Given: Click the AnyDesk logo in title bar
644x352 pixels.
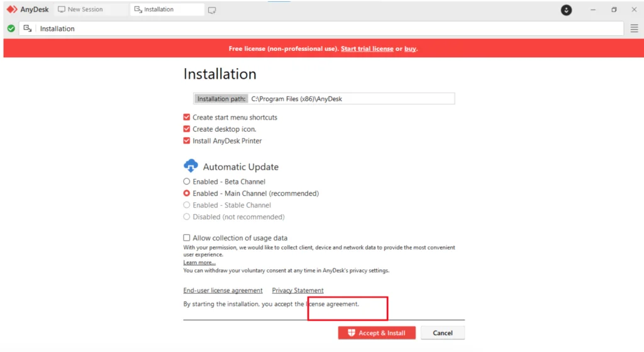Looking at the screenshot, I should tap(27, 9).
